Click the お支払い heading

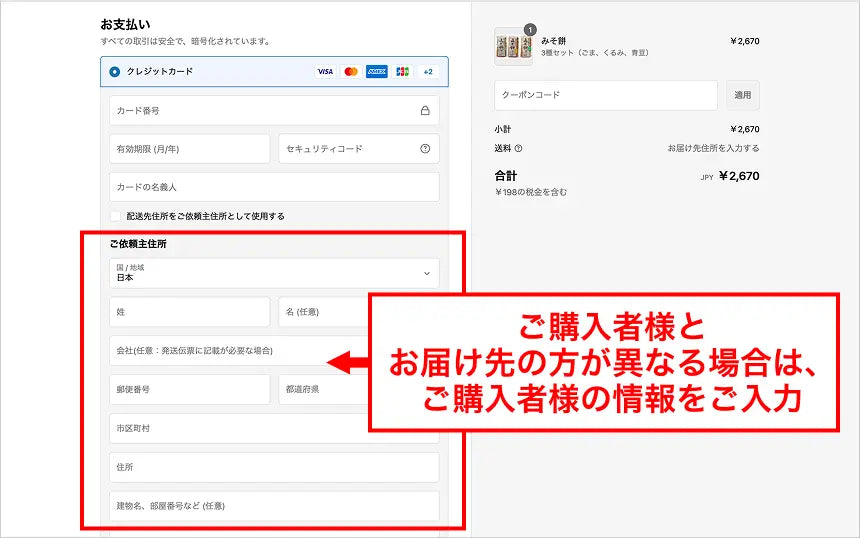point(125,24)
